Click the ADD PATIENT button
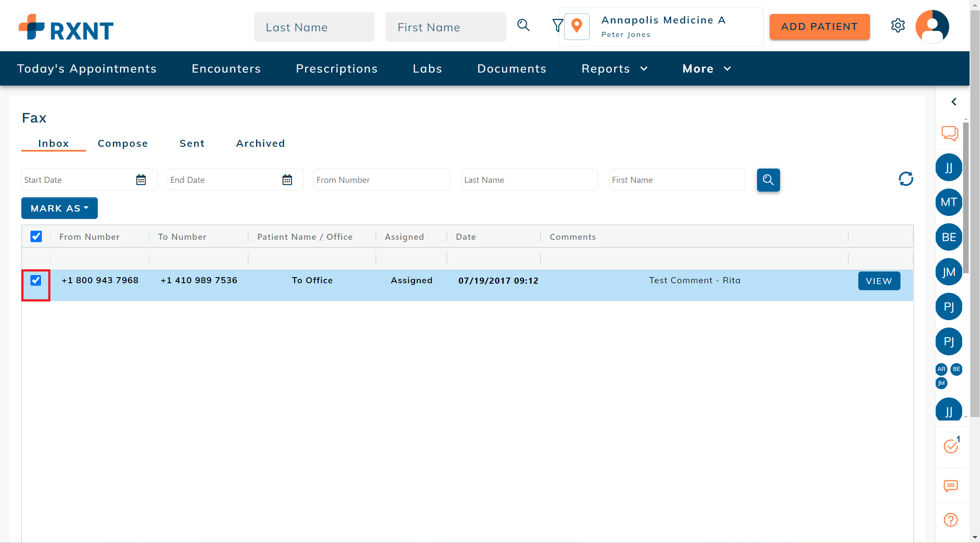This screenshot has height=543, width=980. click(x=819, y=26)
